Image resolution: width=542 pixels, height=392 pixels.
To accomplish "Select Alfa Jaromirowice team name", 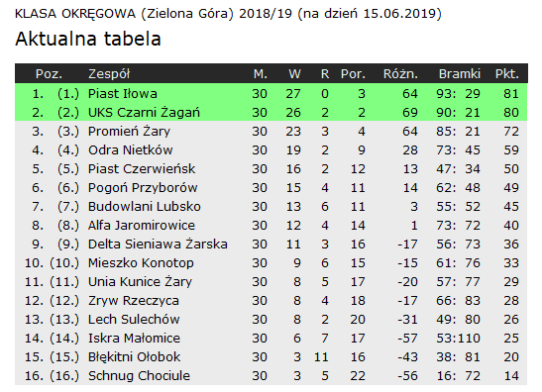I will (142, 225).
